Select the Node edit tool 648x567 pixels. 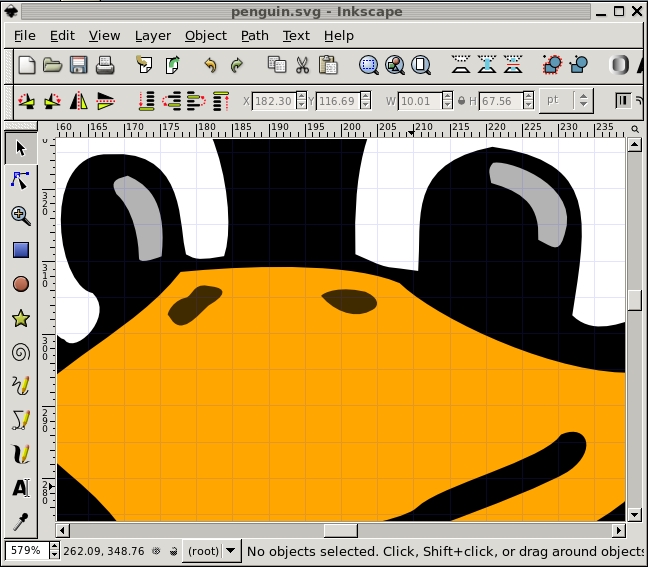pyautogui.click(x=20, y=180)
